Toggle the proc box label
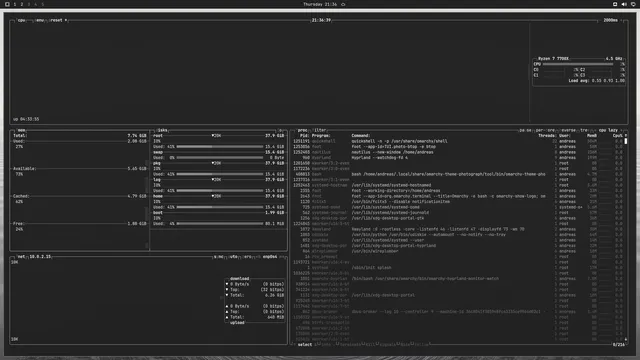This screenshot has width=640, height=360. pos(302,130)
